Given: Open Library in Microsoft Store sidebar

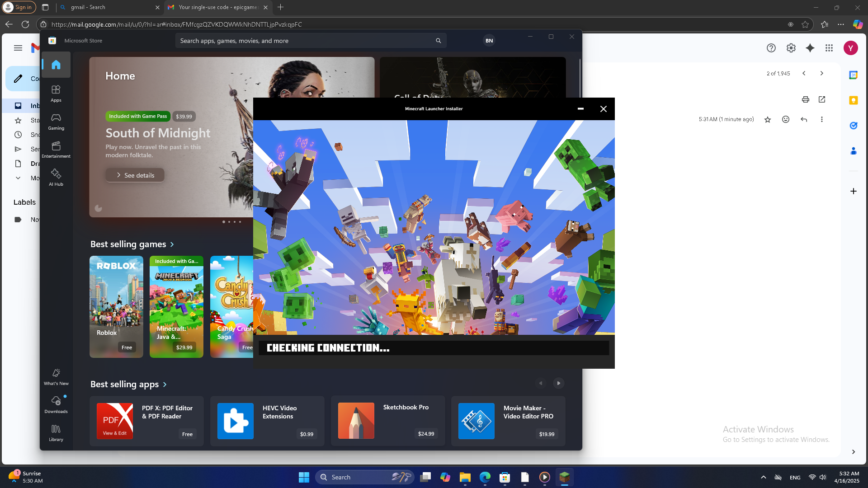Looking at the screenshot, I should point(56,433).
